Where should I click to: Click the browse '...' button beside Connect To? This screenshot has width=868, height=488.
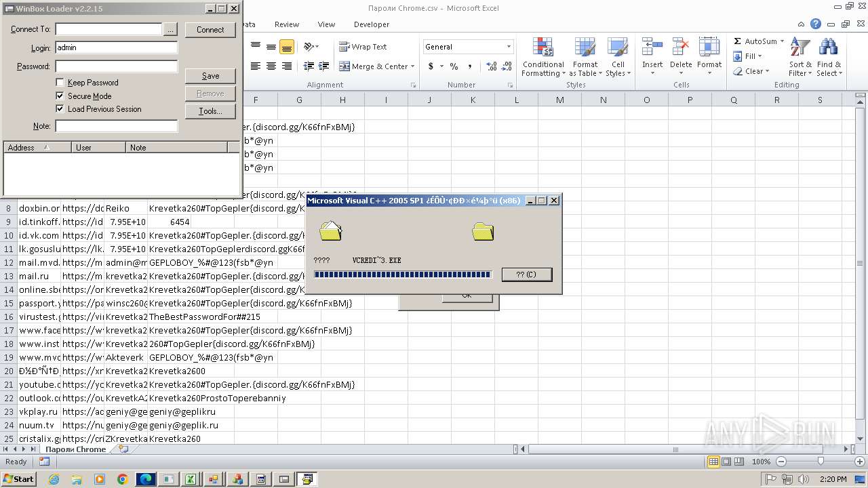[170, 30]
